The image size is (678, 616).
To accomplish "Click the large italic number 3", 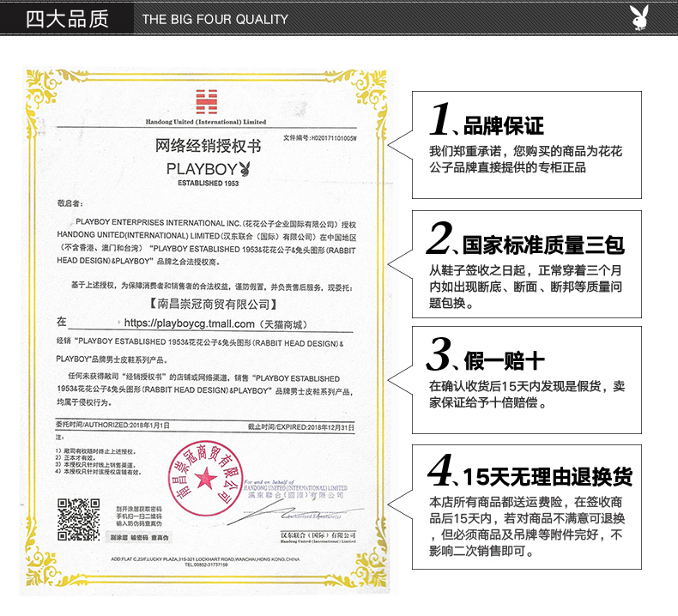I will pos(439,353).
